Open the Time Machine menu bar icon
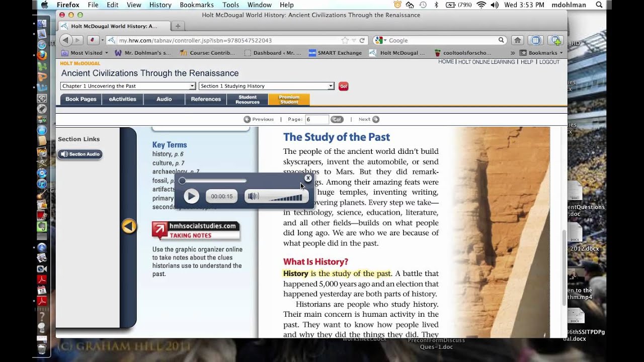 click(x=423, y=5)
